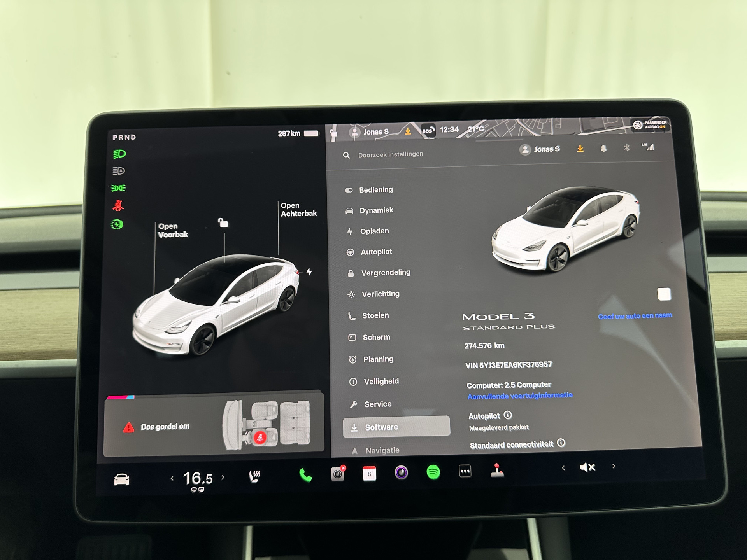Launch the arcade joystick app
The image size is (747, 560).
point(497,470)
